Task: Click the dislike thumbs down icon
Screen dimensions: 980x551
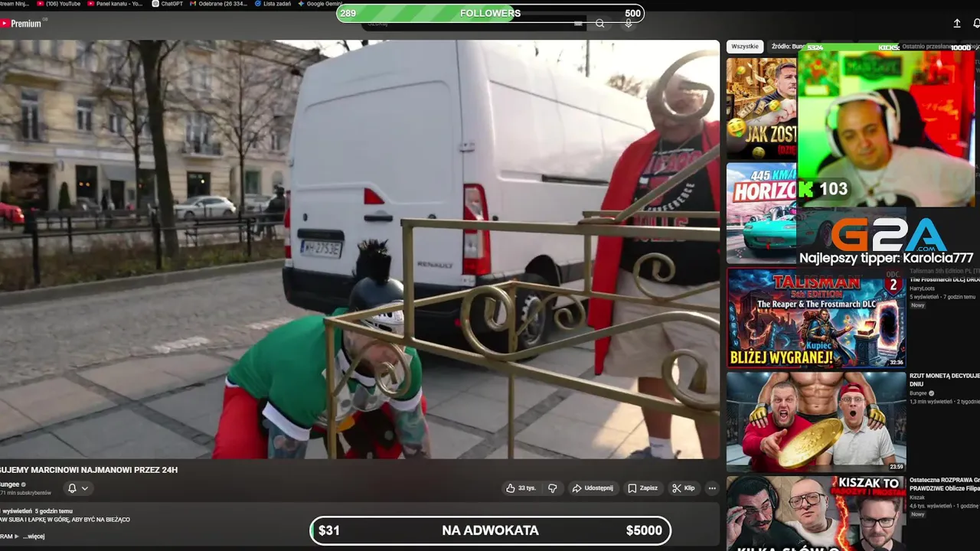Action: coord(553,488)
